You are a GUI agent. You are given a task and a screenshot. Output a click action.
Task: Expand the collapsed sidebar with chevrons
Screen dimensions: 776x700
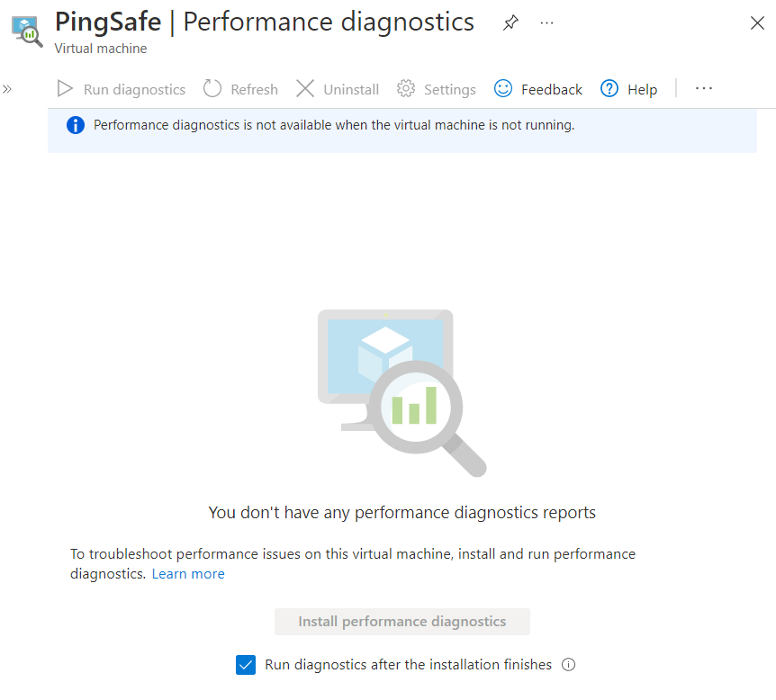click(x=7, y=89)
